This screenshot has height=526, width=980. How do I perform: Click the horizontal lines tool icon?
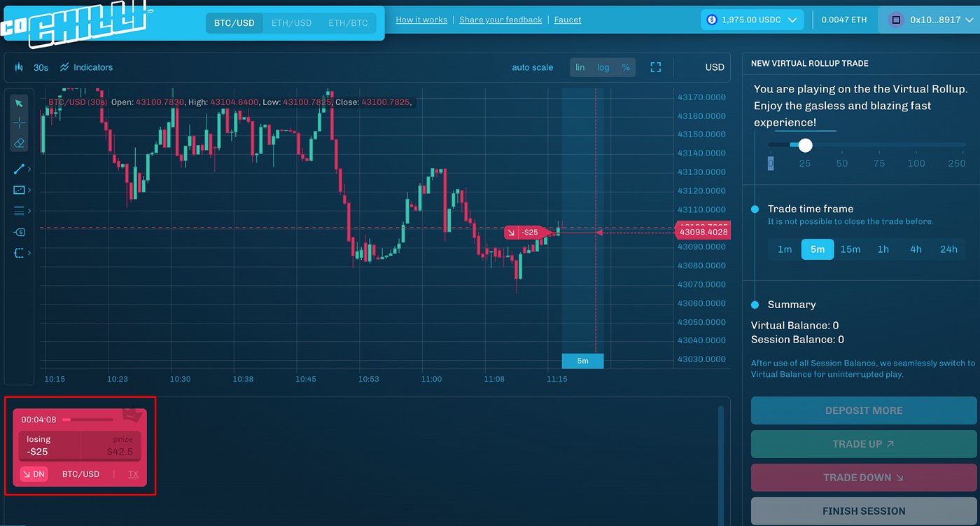pos(19,211)
